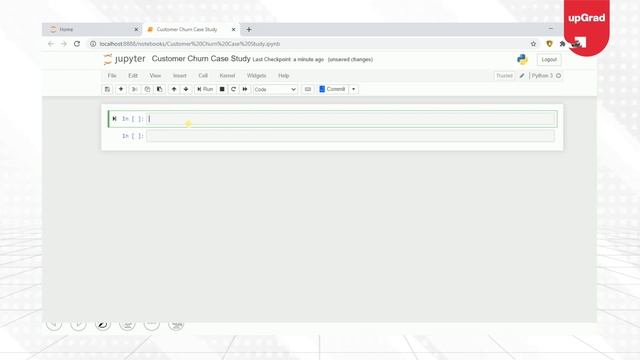
Task: Click inside the first code cell input
Action: tap(351, 119)
